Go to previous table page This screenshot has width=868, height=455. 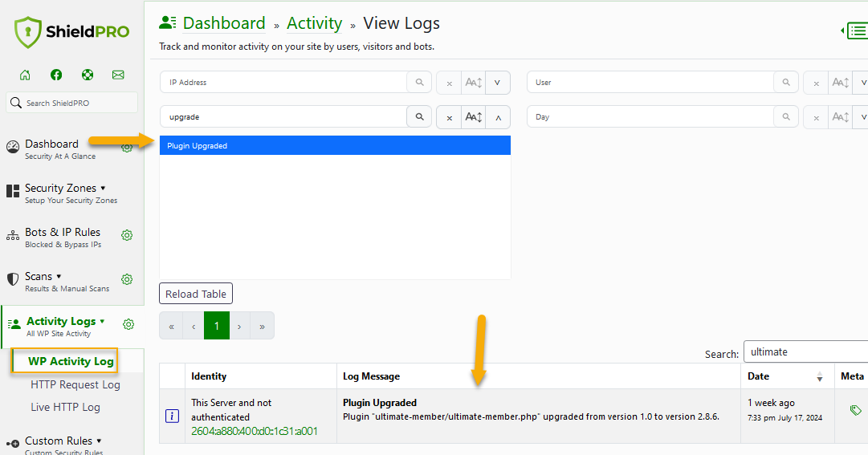point(194,326)
